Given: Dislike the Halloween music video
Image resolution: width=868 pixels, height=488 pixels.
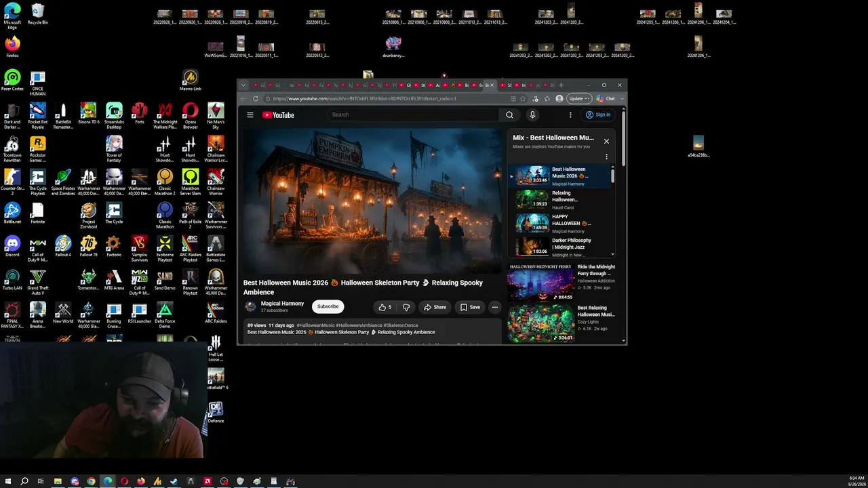Looking at the screenshot, I should pyautogui.click(x=406, y=307).
